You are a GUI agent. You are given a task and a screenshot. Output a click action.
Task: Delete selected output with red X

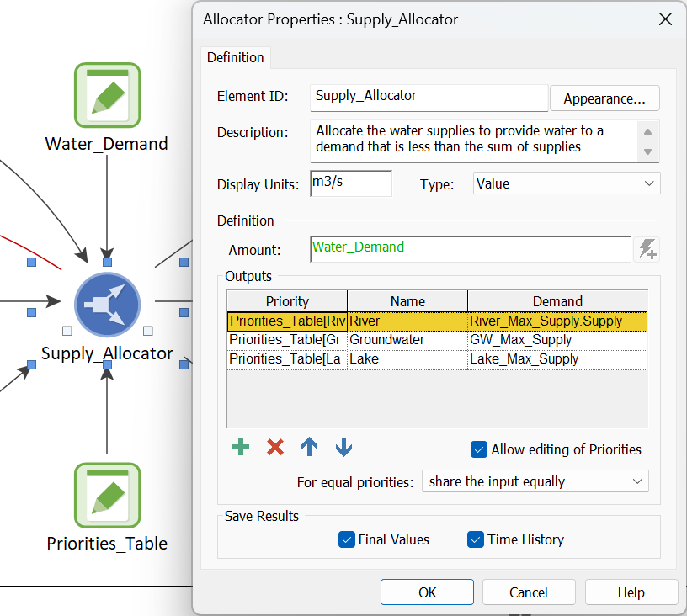[275, 448]
